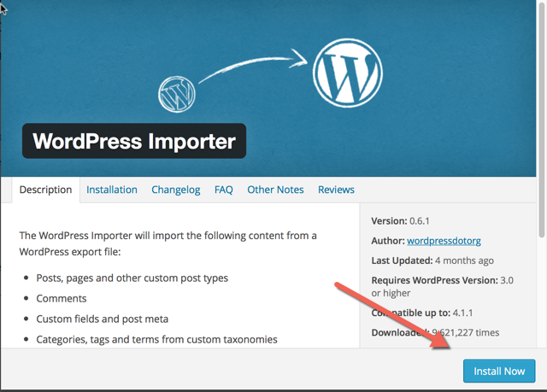Image resolution: width=547 pixels, height=392 pixels.
Task: Switch to the Installation tab
Action: point(112,190)
